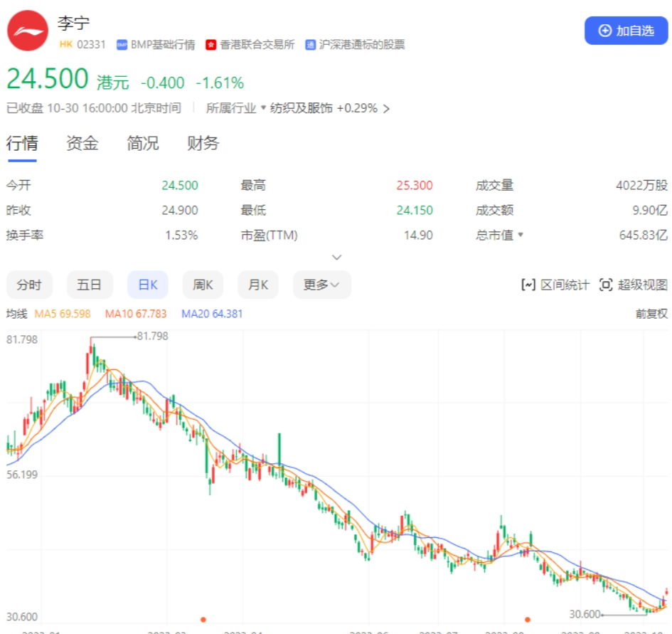Click the 56.199 y-axis price label
The width and height of the screenshot is (672, 634).
tap(22, 475)
